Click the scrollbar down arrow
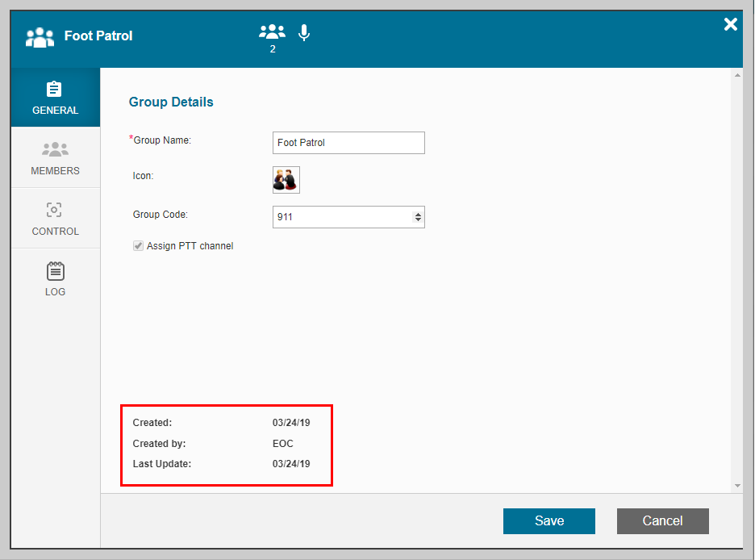This screenshot has height=560, width=755. tap(737, 486)
